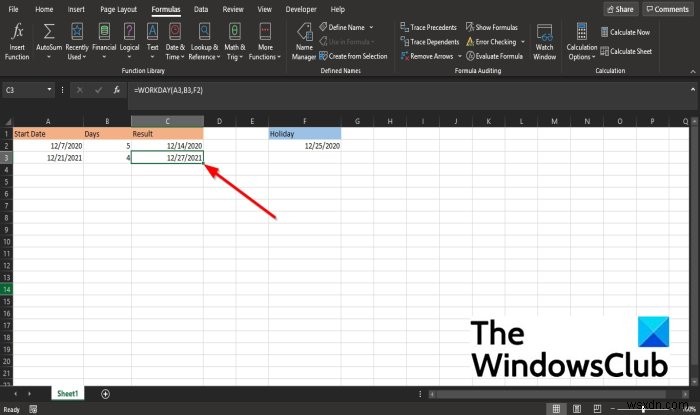Click Trace Dependents
700x415 pixels.
tap(430, 42)
